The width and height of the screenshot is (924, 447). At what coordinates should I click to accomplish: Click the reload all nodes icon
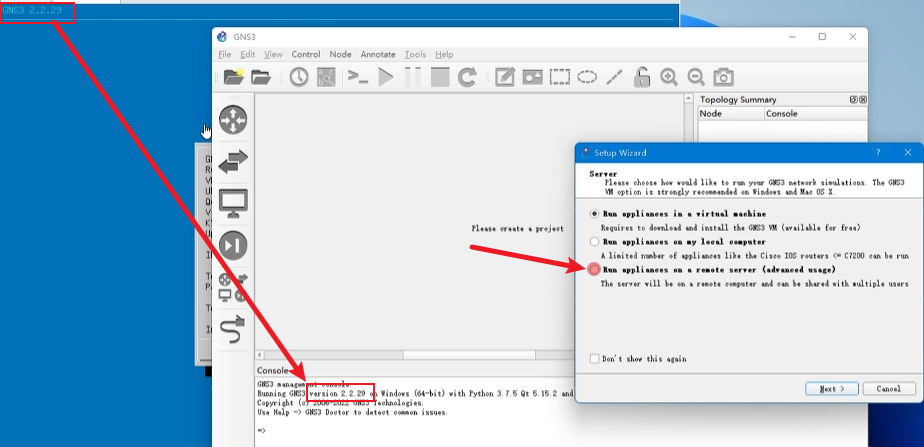(x=467, y=77)
